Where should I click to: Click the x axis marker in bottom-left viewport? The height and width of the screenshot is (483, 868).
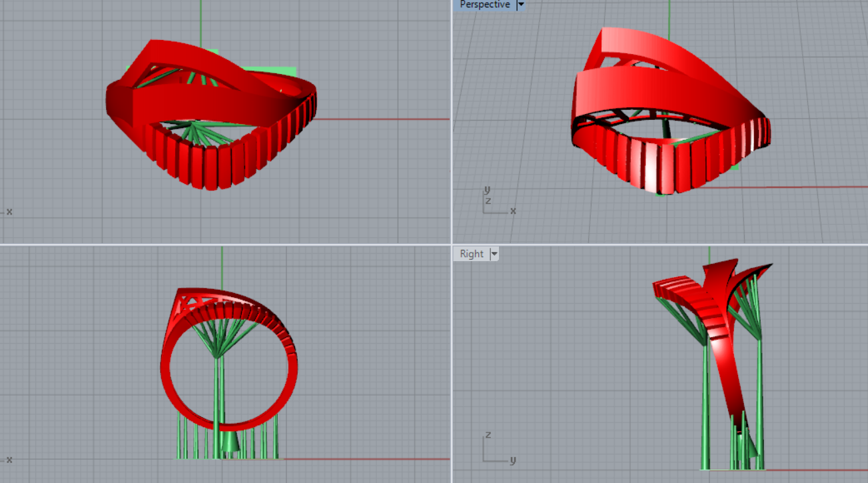click(x=8, y=459)
